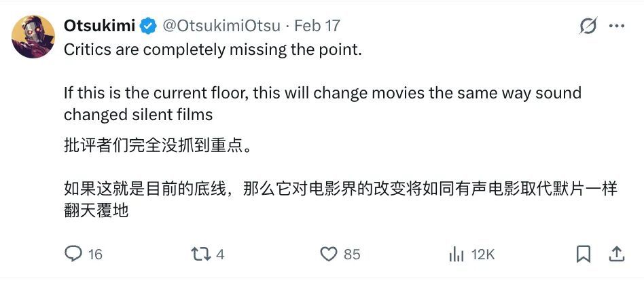
Task: Click the Otsukimi display name
Action: (x=100, y=26)
